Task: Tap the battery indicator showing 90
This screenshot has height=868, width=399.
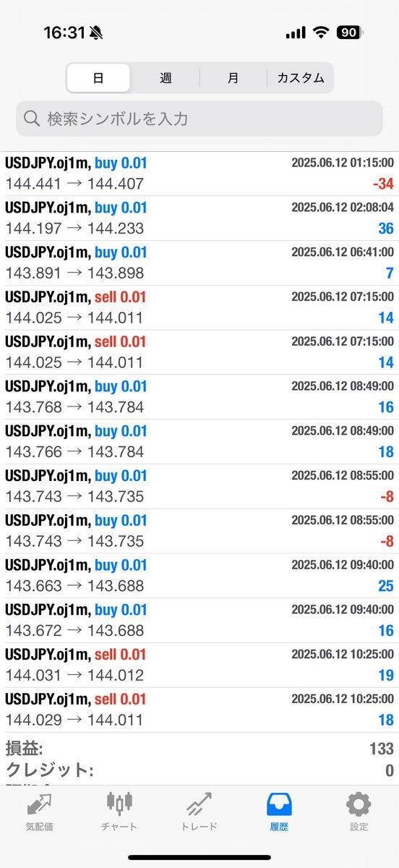Action: pyautogui.click(x=351, y=33)
